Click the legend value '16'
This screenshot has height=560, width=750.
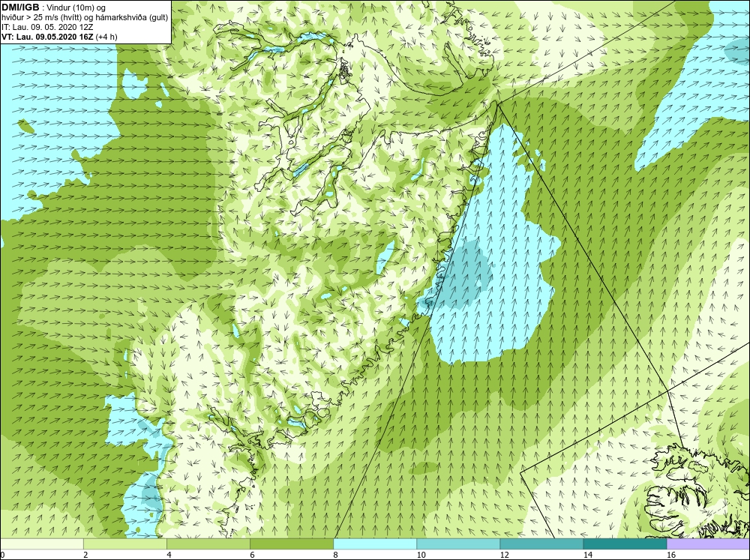tap(671, 555)
